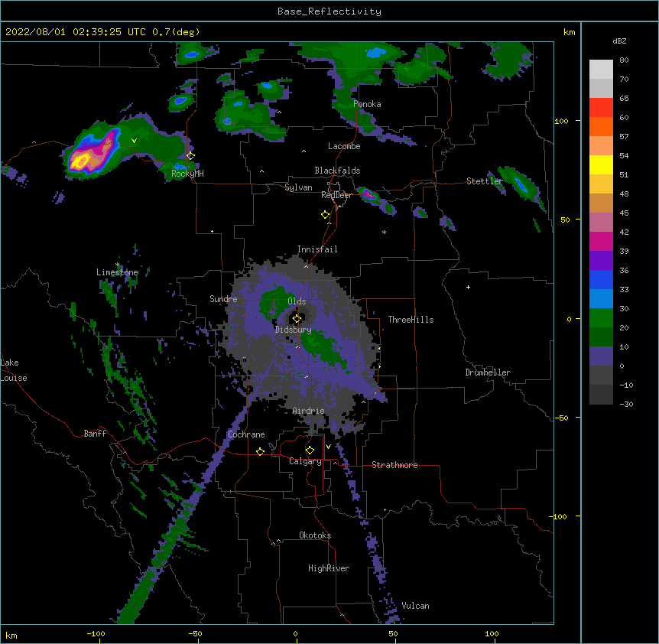Click the yellow v marker in the northwest storm
This screenshot has width=659, height=644.
point(134,141)
